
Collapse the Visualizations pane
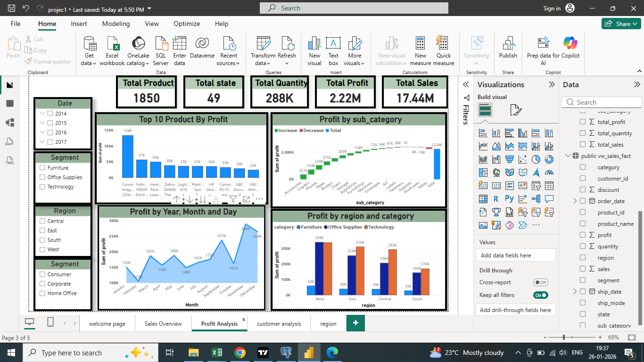tap(552, 85)
